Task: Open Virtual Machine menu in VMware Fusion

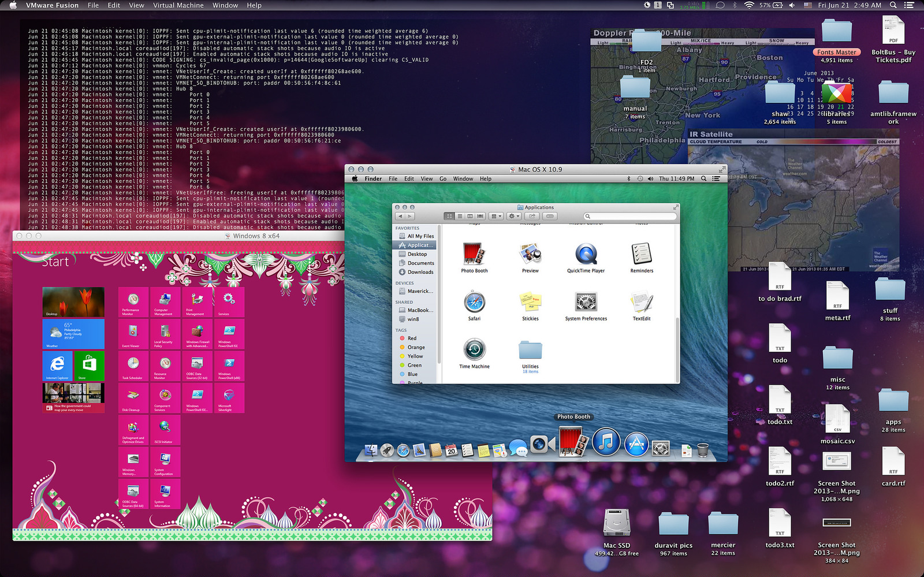Action: [x=178, y=5]
